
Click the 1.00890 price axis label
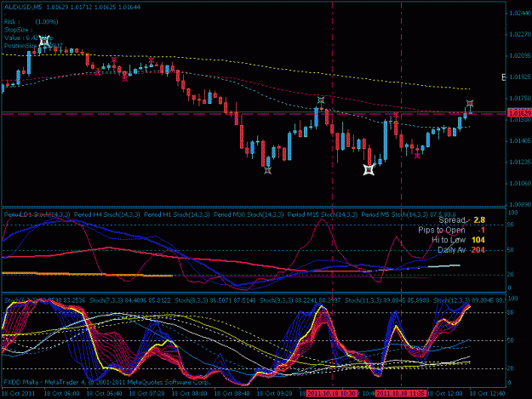click(520, 205)
